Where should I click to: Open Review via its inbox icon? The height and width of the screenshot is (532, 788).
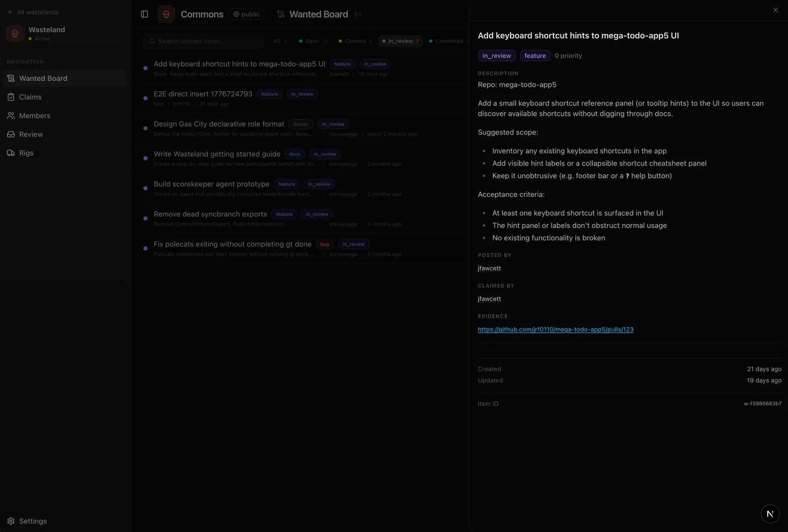11,134
